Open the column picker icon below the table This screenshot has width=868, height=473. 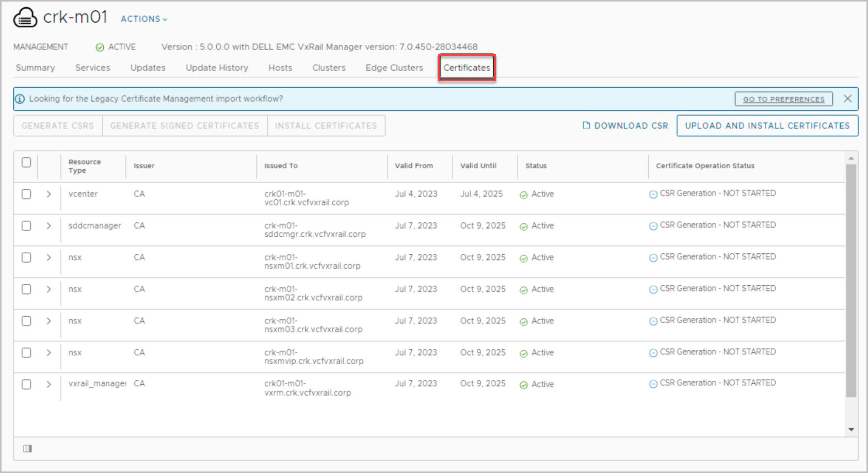[27, 449]
